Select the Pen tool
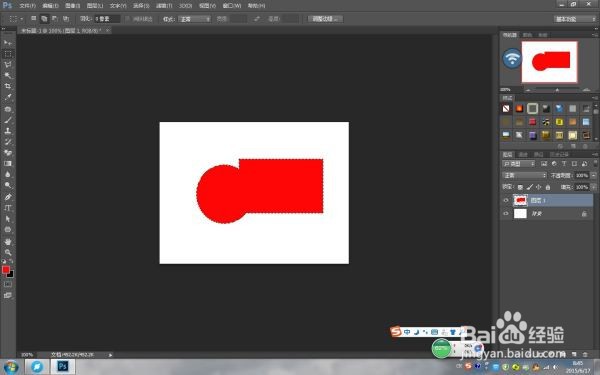Image resolution: width=600 pixels, height=375 pixels. click(x=8, y=197)
